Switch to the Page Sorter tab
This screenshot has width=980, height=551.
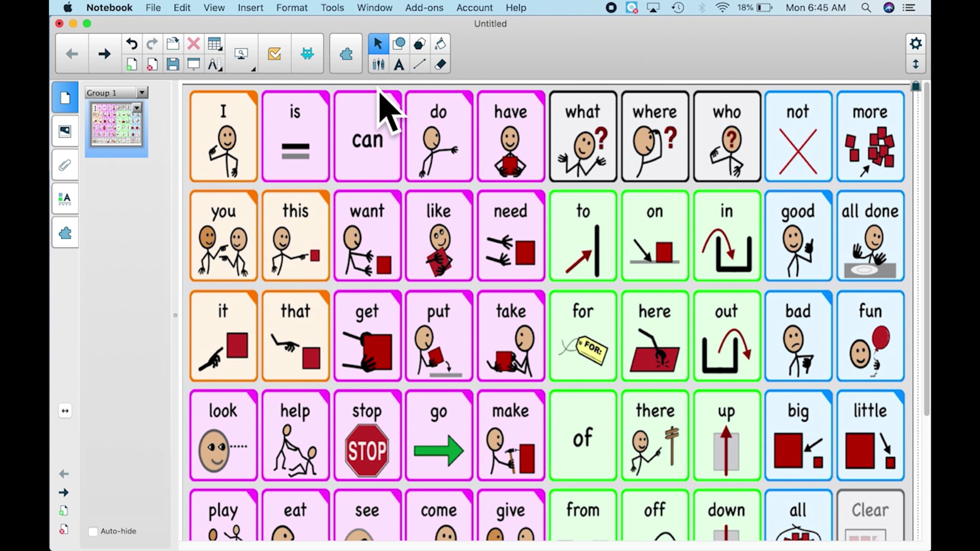tap(65, 98)
